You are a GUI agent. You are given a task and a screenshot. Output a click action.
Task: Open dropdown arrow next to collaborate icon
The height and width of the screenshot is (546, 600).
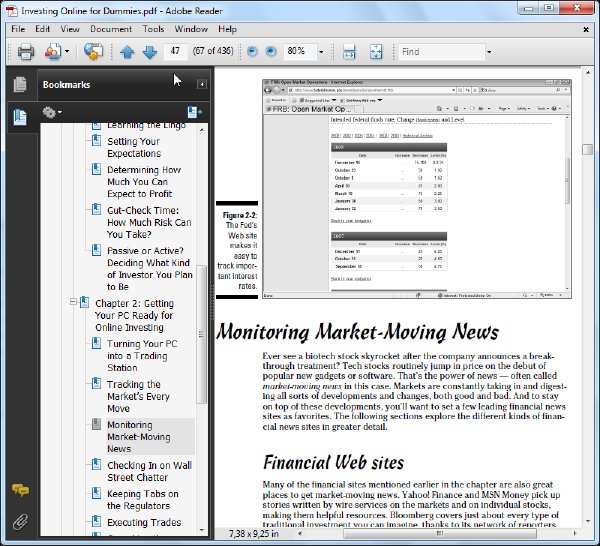(67, 51)
